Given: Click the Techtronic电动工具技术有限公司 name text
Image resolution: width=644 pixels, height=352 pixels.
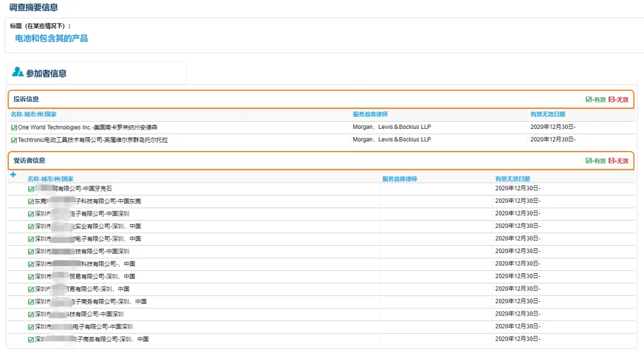Looking at the screenshot, I should point(93,140).
